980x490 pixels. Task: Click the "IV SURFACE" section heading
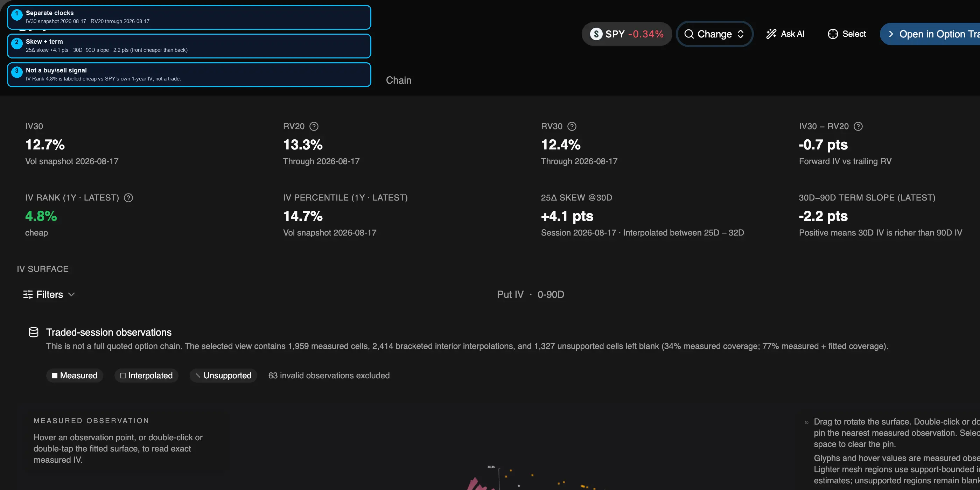(x=43, y=269)
